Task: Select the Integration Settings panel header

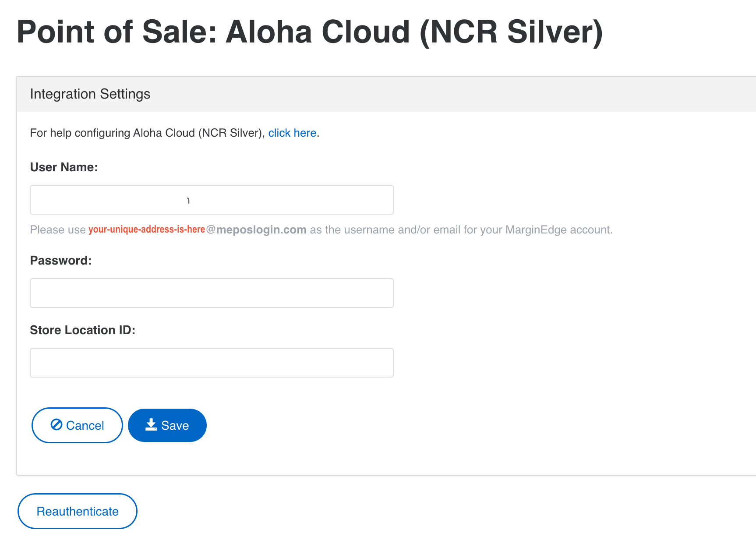Action: [386, 94]
